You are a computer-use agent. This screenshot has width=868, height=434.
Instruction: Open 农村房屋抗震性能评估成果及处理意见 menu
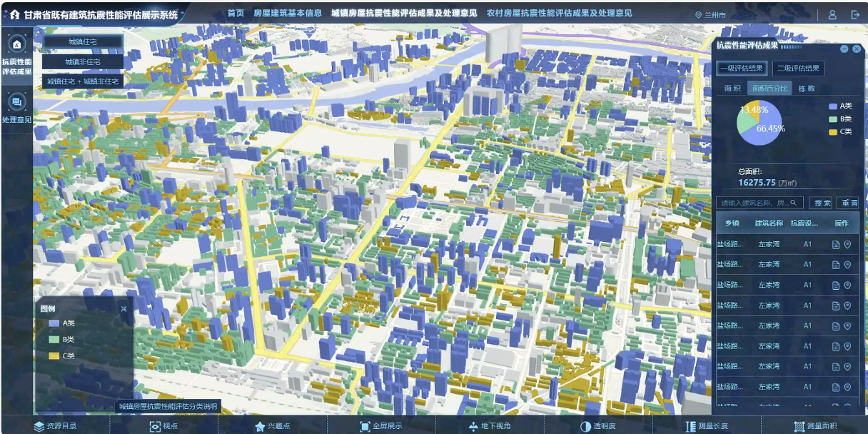coord(559,14)
